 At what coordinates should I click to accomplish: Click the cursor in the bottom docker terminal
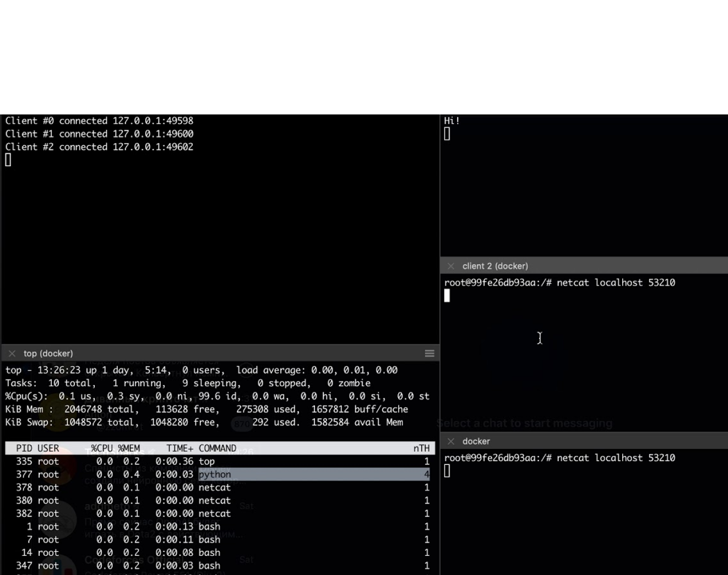447,471
